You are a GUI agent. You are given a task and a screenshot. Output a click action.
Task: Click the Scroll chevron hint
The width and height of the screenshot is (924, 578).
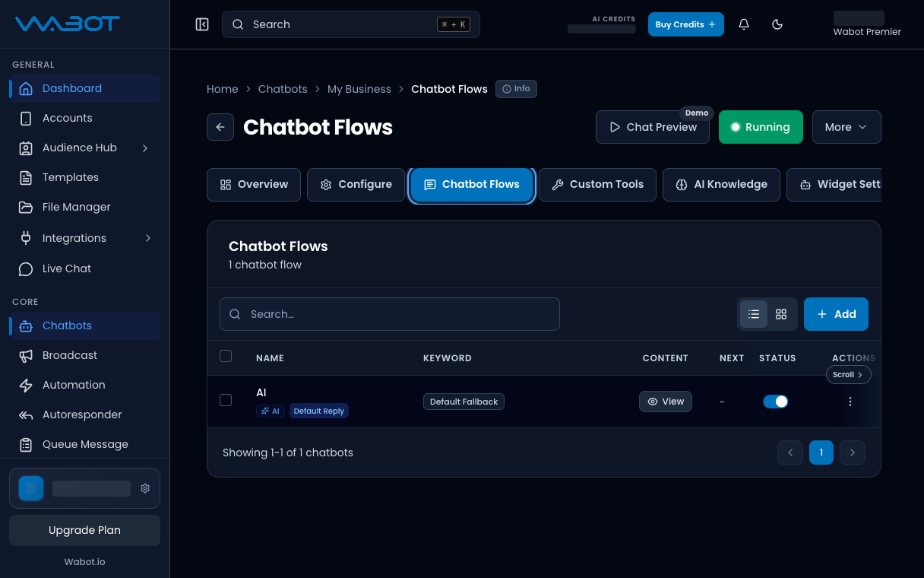coord(848,375)
